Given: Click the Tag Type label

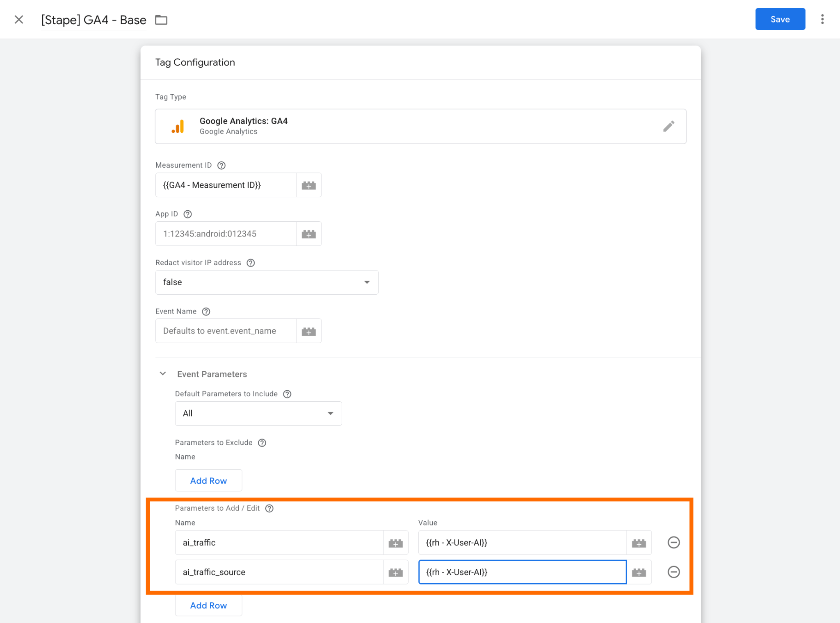Looking at the screenshot, I should (x=171, y=97).
